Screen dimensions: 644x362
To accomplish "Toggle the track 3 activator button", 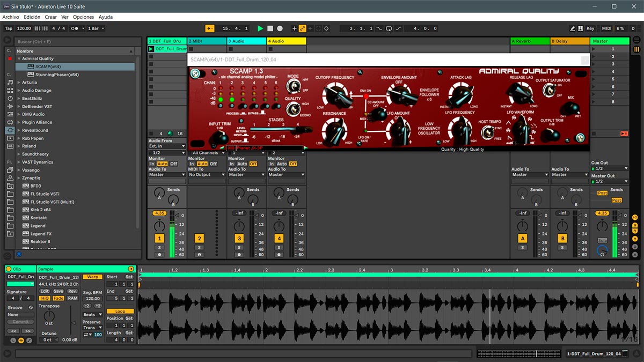I will [x=239, y=238].
